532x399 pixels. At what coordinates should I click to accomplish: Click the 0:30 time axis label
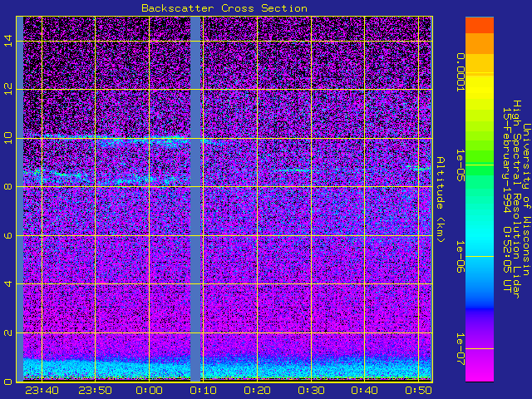tap(311, 391)
